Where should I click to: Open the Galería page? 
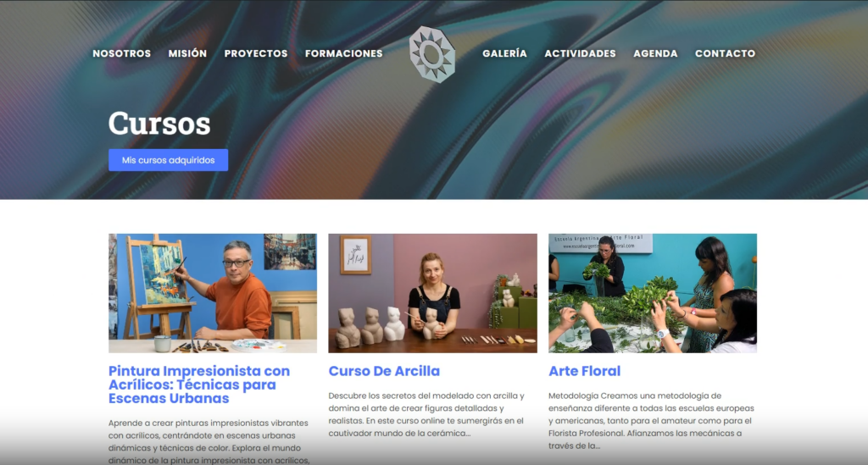click(504, 53)
